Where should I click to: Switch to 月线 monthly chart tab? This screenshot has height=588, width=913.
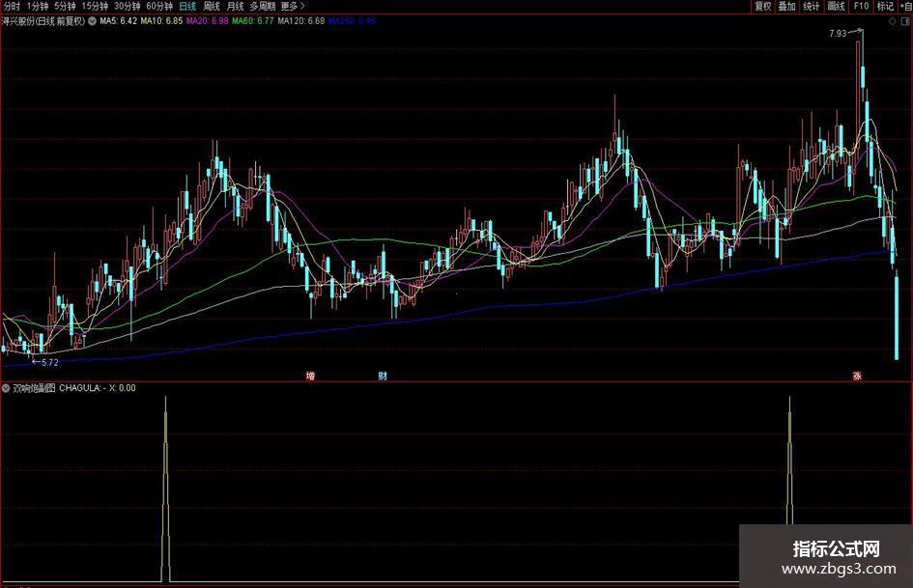click(235, 7)
